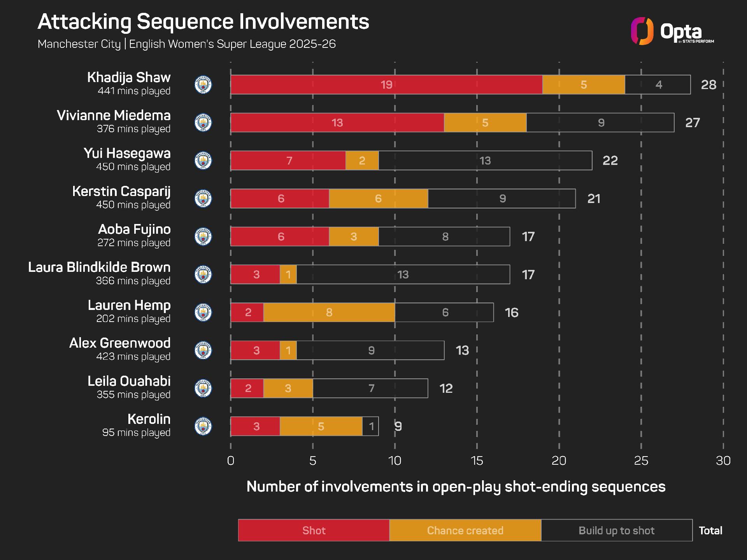Click the Build up to shot legend box

(x=617, y=530)
